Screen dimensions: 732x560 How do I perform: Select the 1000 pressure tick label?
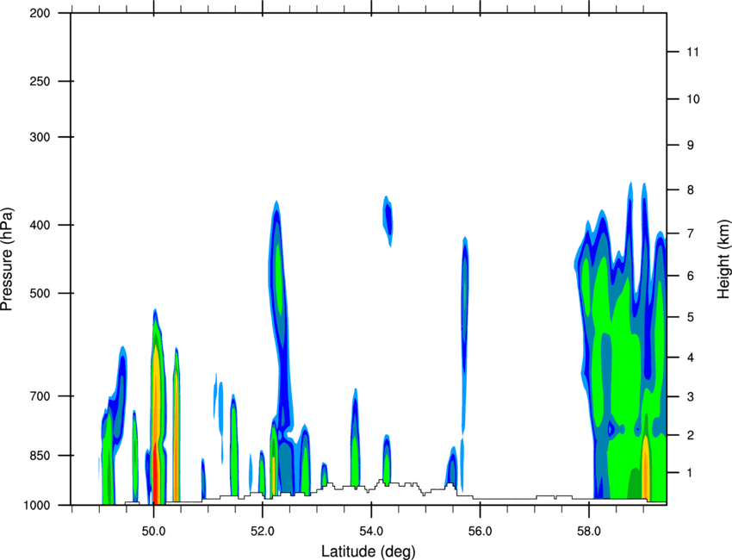[x=36, y=506]
